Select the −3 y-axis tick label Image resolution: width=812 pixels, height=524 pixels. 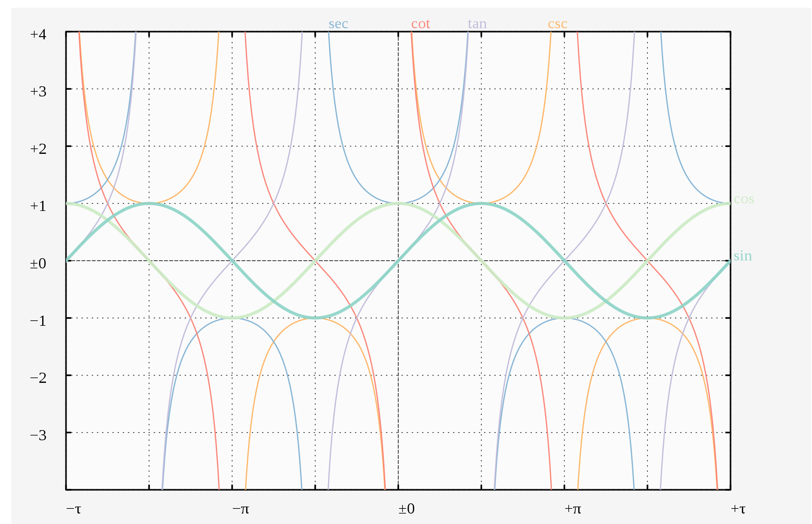click(x=38, y=436)
